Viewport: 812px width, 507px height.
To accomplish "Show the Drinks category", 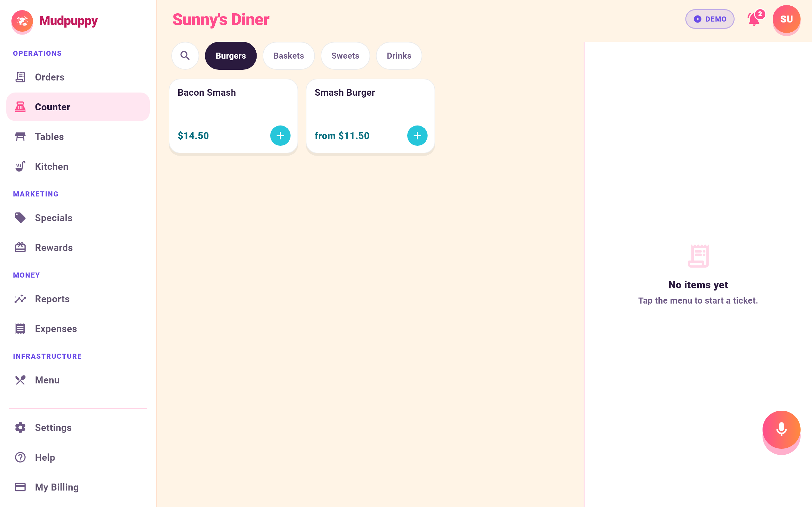I will coord(399,56).
